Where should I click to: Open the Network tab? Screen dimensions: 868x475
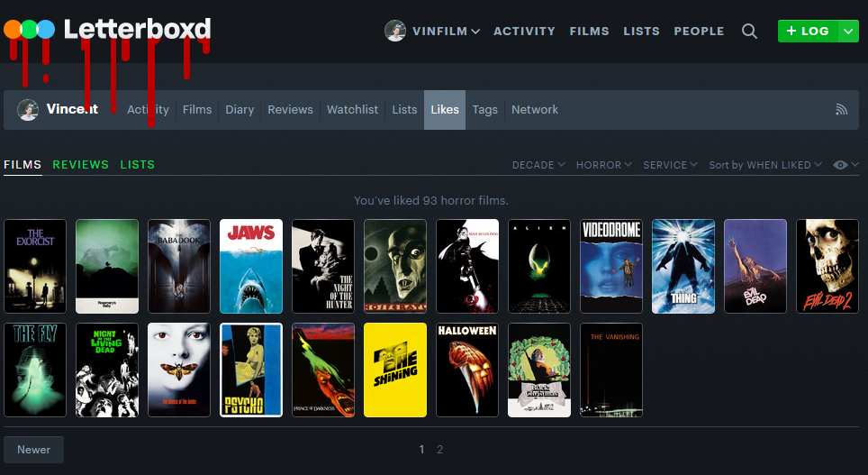[535, 110]
